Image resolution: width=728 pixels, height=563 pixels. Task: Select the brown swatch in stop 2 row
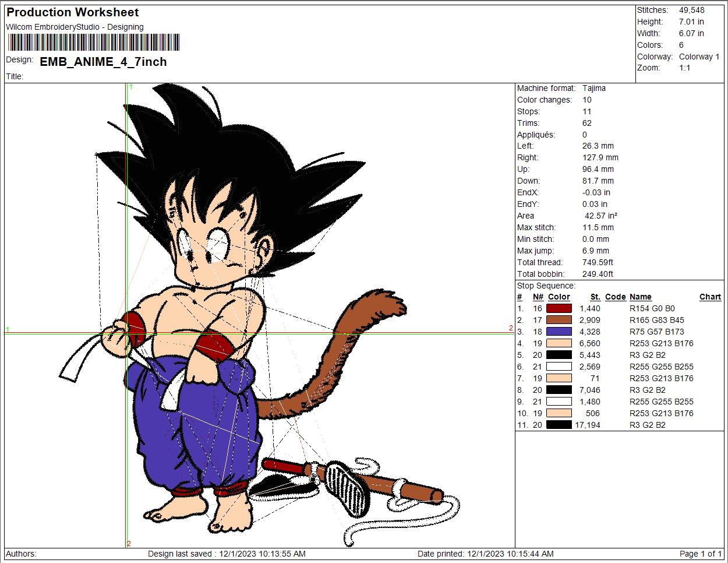pos(559,320)
